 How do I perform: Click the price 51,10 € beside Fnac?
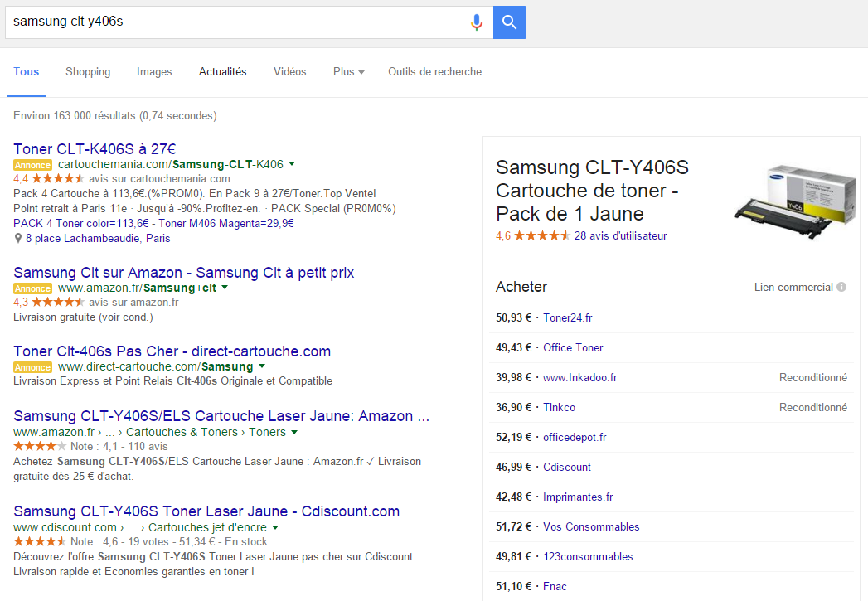coord(513,587)
